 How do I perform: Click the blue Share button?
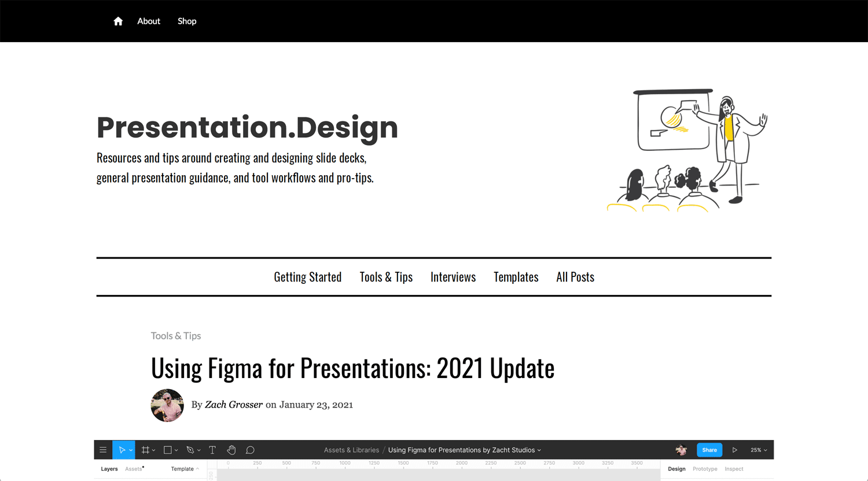pyautogui.click(x=709, y=450)
